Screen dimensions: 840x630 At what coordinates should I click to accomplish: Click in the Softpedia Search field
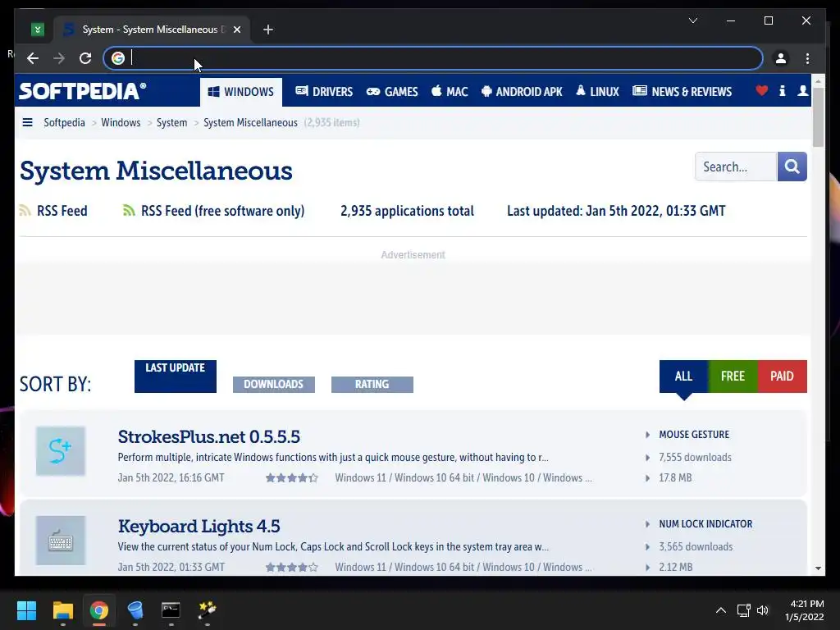(736, 167)
